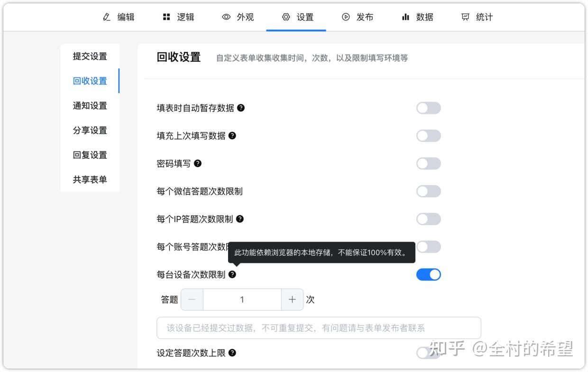Enable 填充上次填写数据 toggle
588x372 pixels.
429,136
